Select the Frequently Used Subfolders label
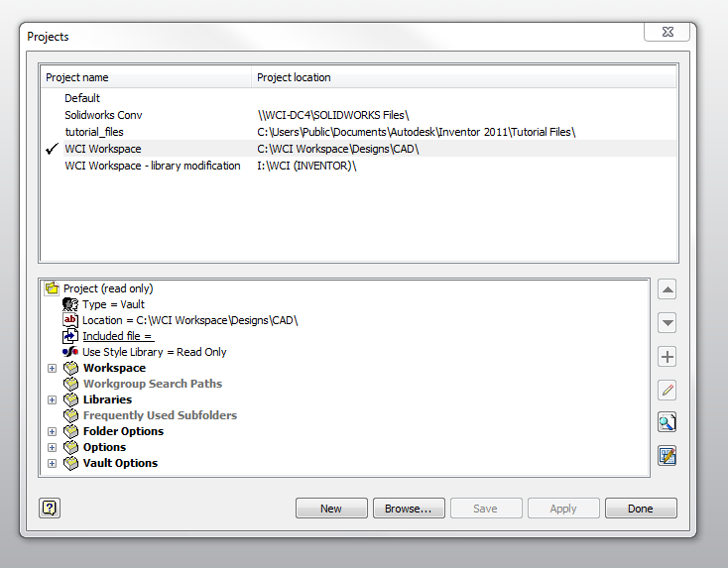This screenshot has height=568, width=728. (x=160, y=415)
